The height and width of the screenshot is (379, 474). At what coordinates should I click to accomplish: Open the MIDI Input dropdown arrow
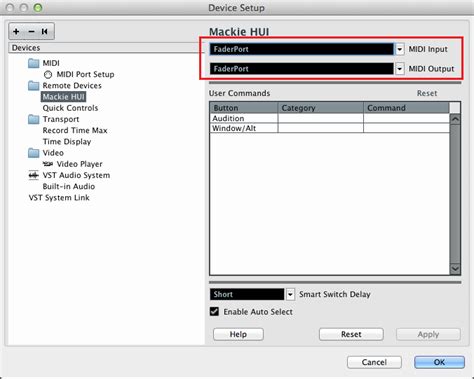pos(399,49)
